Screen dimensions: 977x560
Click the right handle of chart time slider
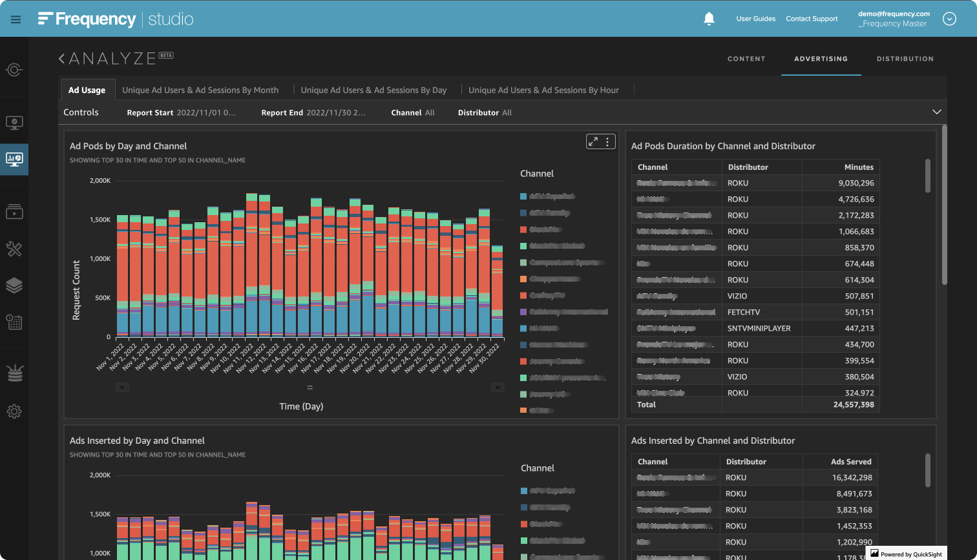497,387
